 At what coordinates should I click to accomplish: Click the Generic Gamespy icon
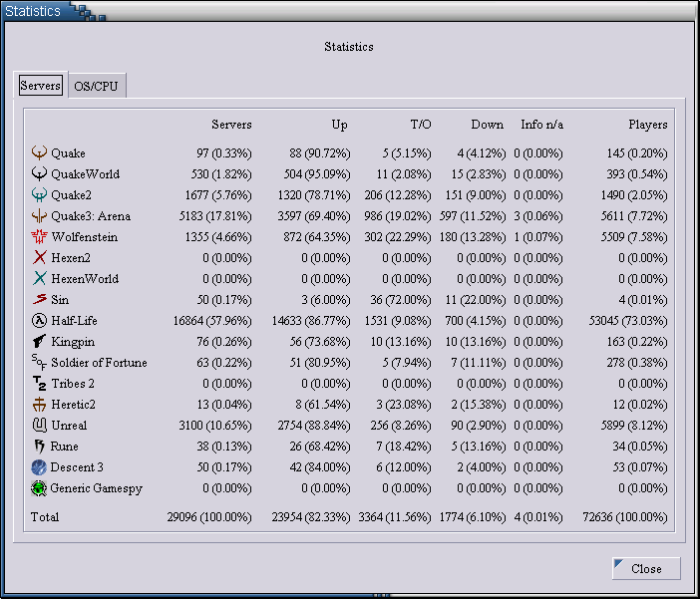point(39,487)
